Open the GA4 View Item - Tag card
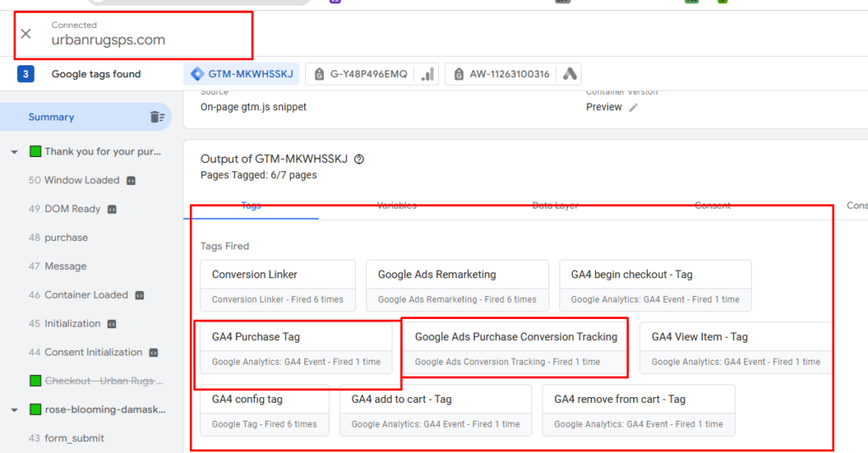The height and width of the screenshot is (453, 868). click(x=736, y=349)
